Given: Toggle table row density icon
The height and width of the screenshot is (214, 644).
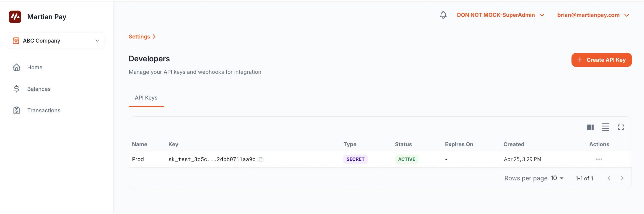Looking at the screenshot, I should 605,127.
